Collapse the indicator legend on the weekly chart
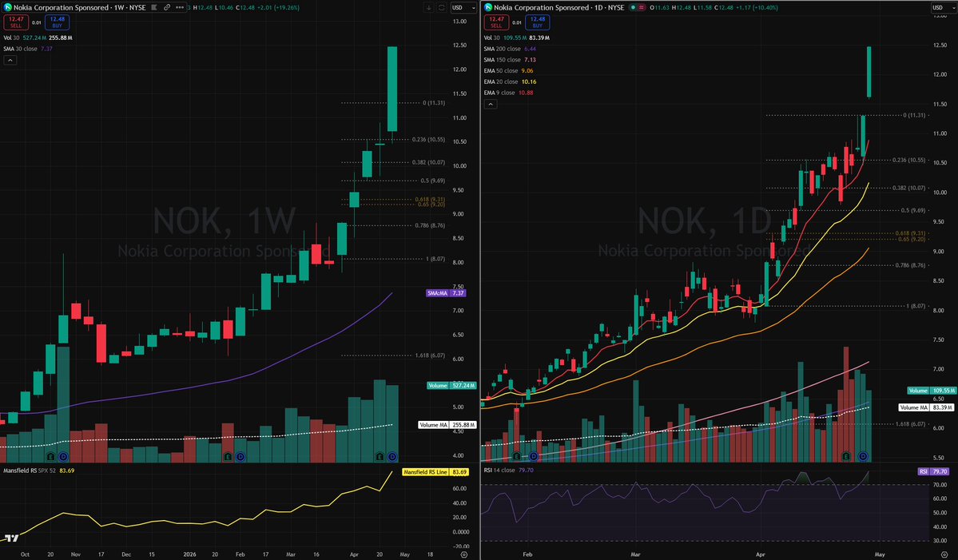The height and width of the screenshot is (560, 958). click(10, 60)
